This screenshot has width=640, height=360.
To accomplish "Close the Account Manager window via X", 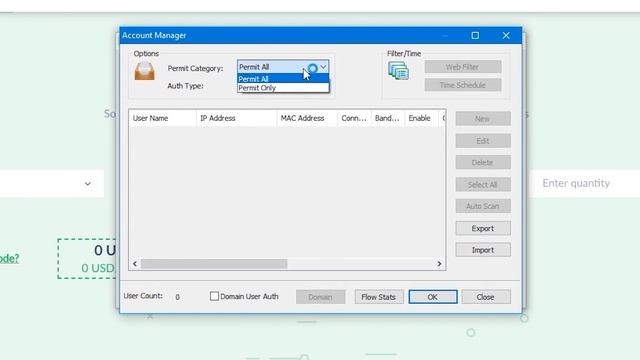I will [x=506, y=36].
